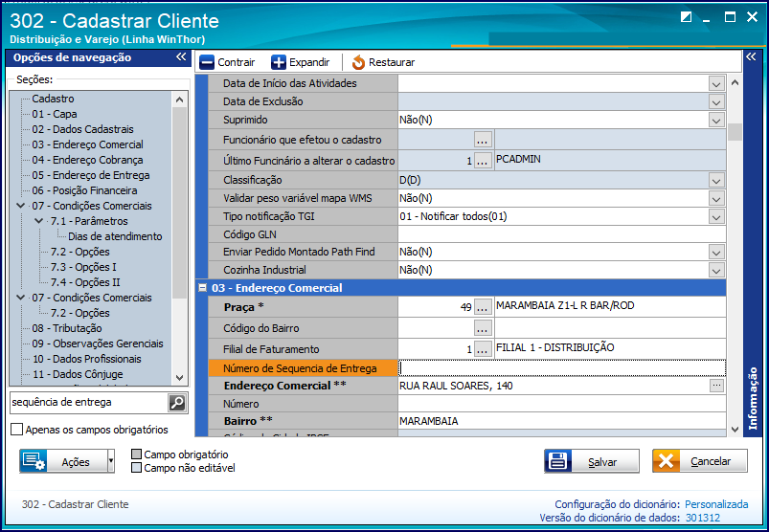Click the Código GLN input field
Viewport: 769px width, 532px height.
point(562,234)
